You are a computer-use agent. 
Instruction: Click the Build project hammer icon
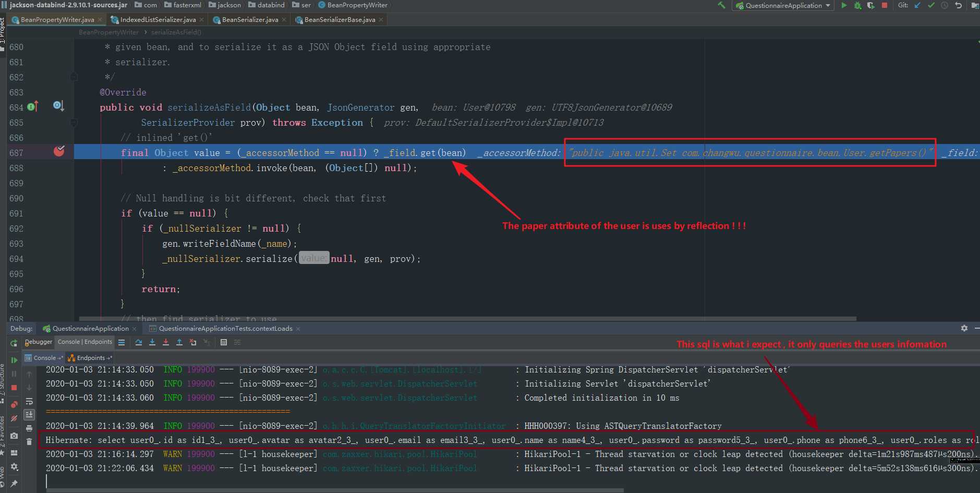pyautogui.click(x=722, y=5)
